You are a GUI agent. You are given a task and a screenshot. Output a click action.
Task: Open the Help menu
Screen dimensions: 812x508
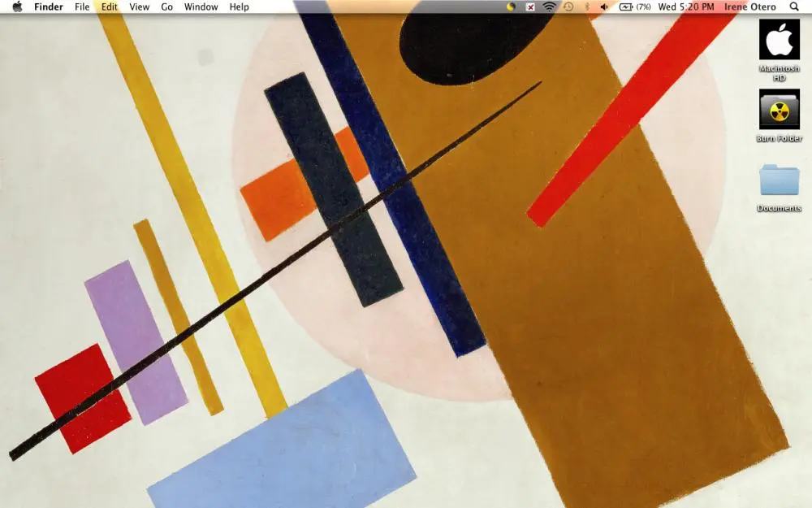pos(240,7)
